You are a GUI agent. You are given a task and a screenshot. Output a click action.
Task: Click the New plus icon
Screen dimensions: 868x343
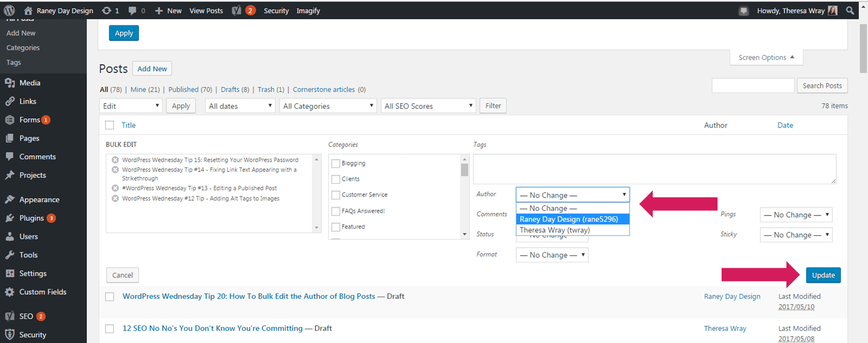[159, 10]
